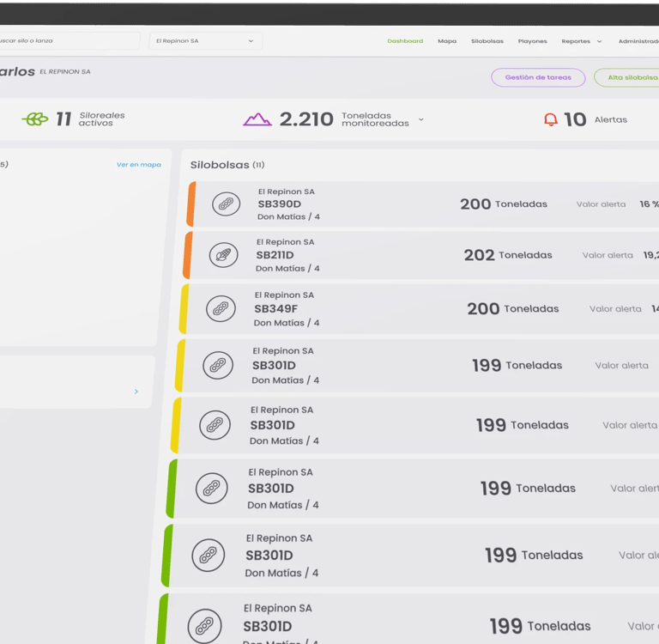Click orange status bar on SB390D row
Screen dimensions: 659x644
(191, 204)
